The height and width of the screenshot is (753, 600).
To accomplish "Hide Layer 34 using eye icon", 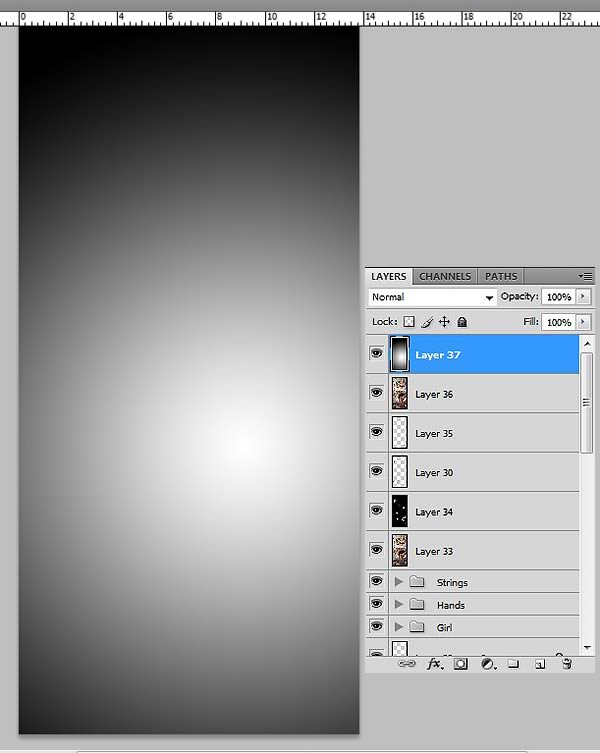I will click(377, 510).
